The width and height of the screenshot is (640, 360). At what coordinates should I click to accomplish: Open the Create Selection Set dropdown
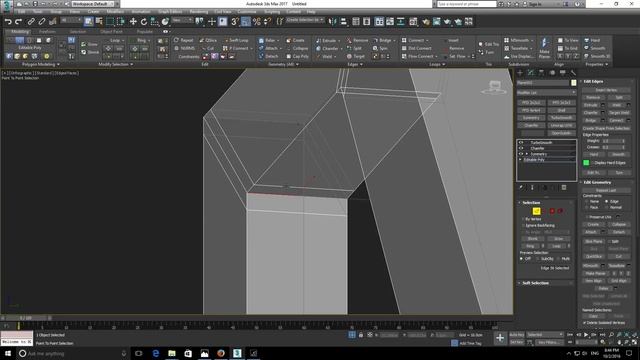point(304,20)
